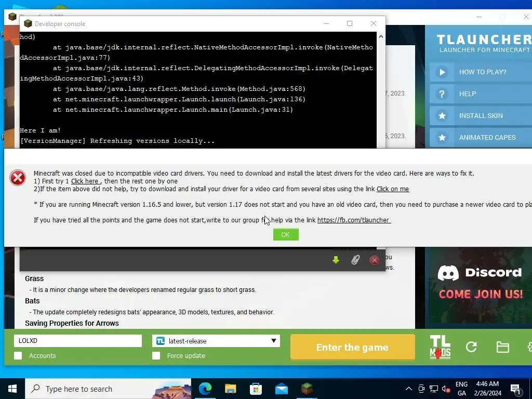The width and height of the screenshot is (532, 399).
Task: Show hidden system tray icons
Action: [x=409, y=389]
